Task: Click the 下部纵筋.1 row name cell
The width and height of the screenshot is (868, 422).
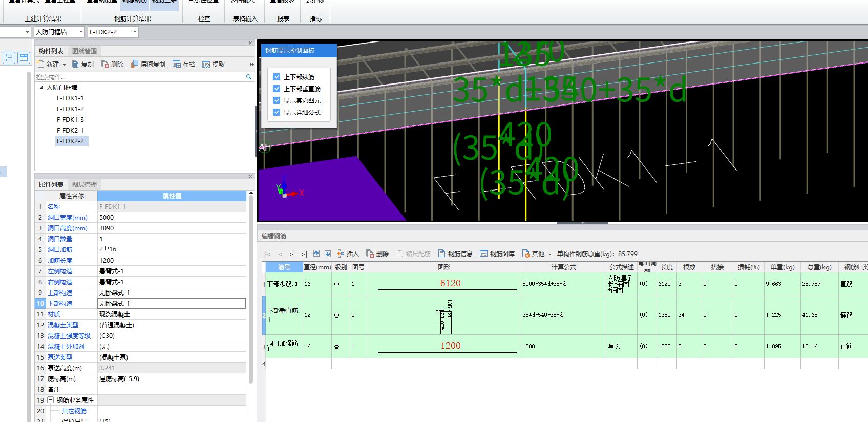Action: point(284,284)
